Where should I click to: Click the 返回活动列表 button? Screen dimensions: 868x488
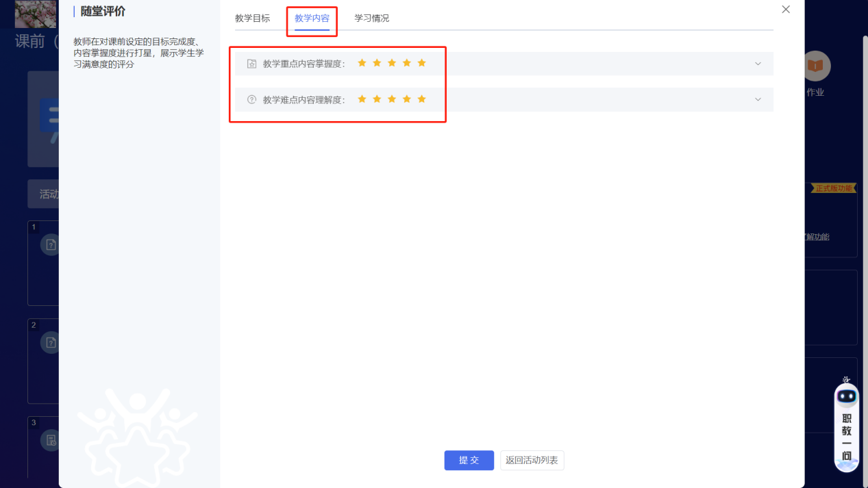tap(532, 460)
